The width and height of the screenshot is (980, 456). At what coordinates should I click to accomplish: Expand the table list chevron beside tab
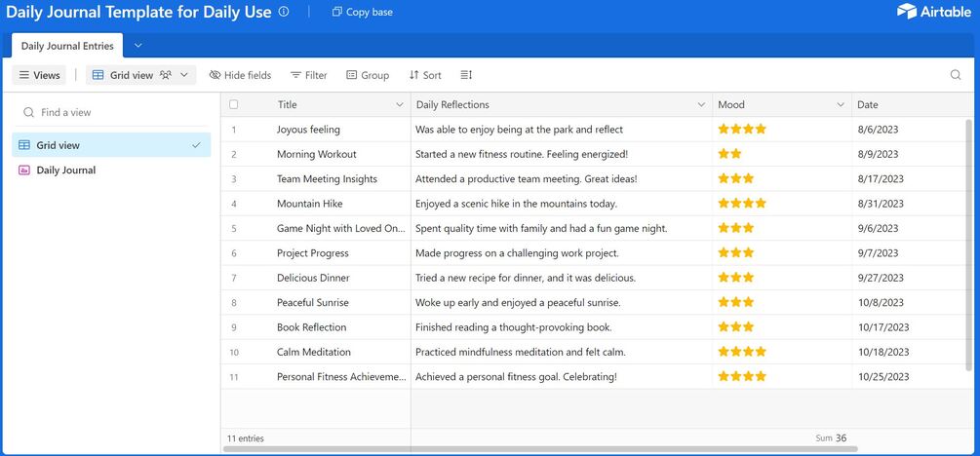138,46
